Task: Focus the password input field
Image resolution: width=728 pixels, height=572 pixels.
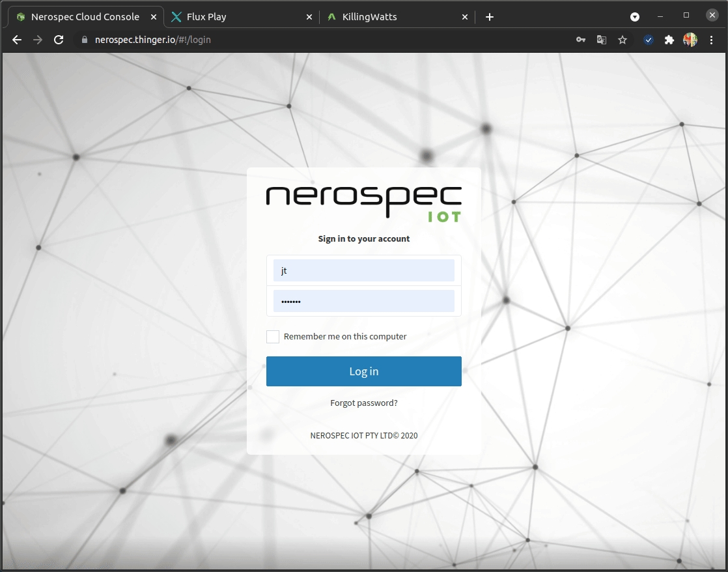Action: click(363, 301)
